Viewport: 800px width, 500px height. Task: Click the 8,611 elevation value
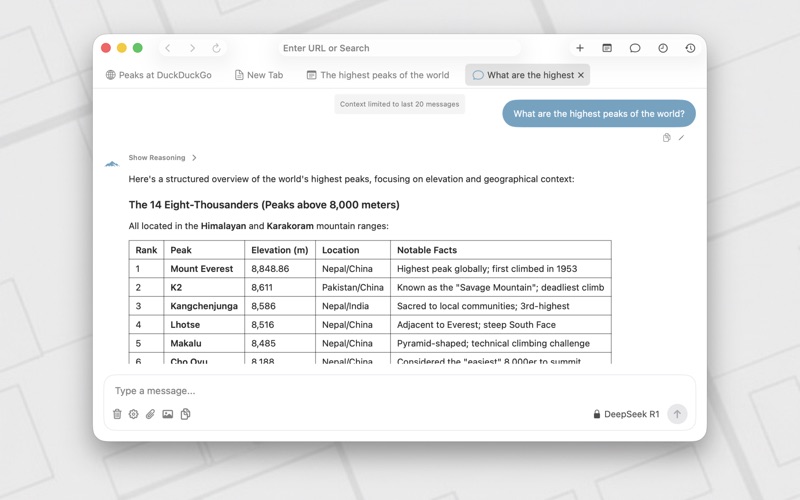[262, 287]
